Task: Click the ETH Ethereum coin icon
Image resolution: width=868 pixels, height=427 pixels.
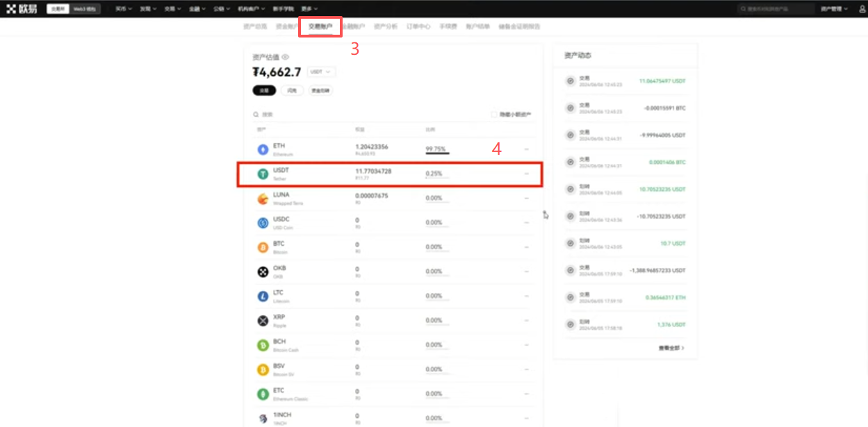Action: click(263, 149)
